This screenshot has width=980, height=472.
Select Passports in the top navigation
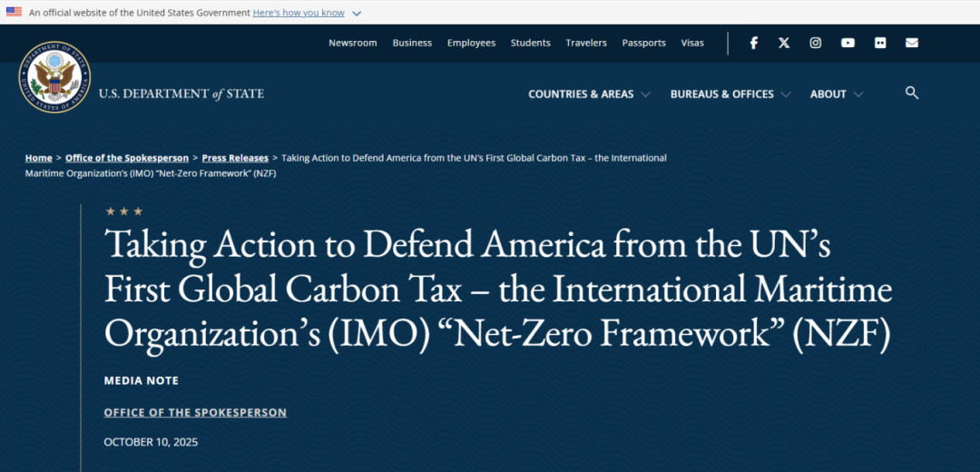point(643,43)
